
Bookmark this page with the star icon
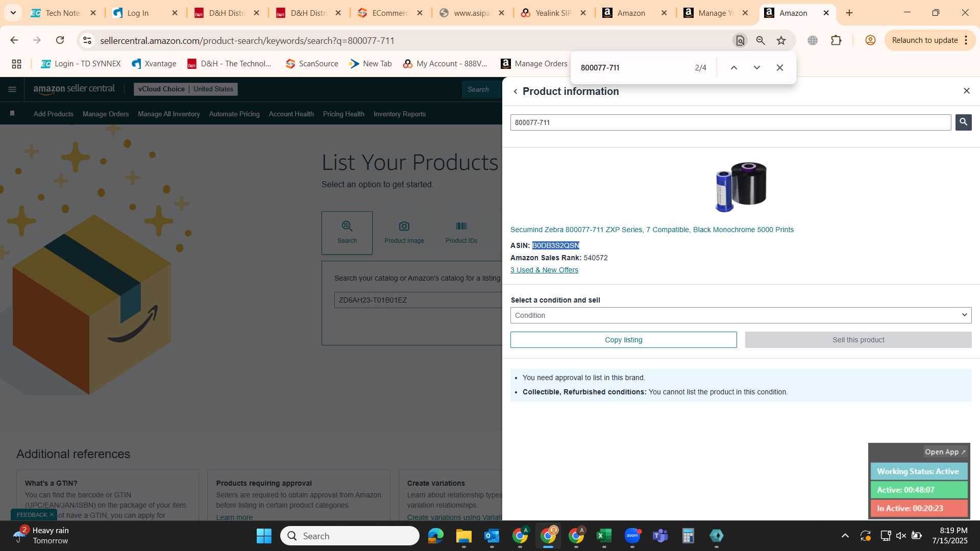[x=781, y=40]
